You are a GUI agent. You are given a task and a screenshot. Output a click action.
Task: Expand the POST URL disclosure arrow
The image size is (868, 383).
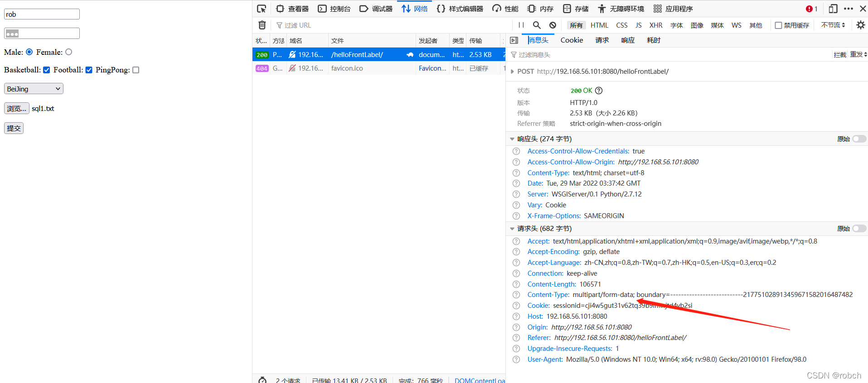tap(512, 72)
